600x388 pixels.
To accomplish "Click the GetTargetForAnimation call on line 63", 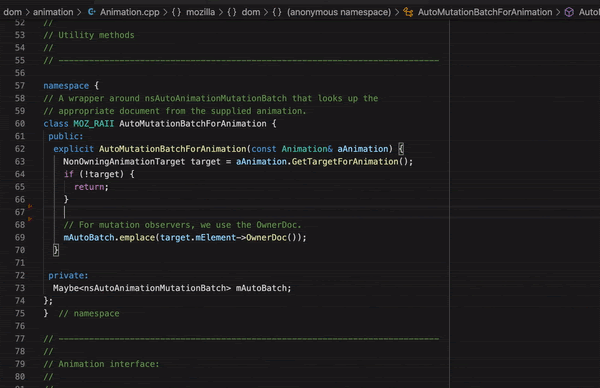I will coord(345,161).
